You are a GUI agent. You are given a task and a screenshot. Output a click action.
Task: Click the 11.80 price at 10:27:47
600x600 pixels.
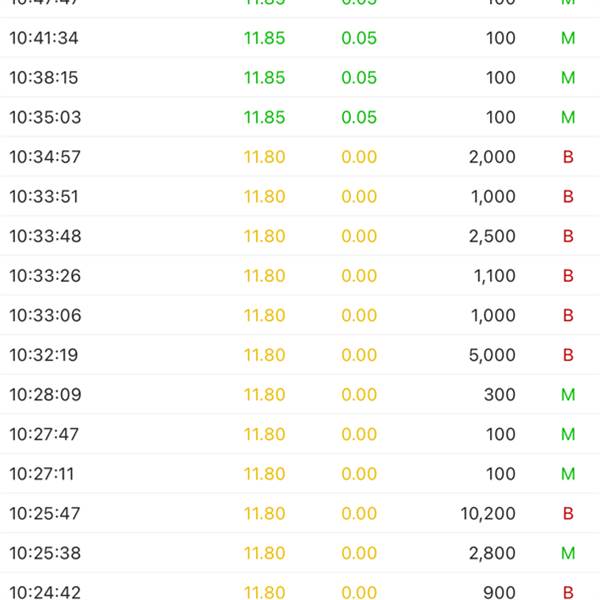[264, 434]
